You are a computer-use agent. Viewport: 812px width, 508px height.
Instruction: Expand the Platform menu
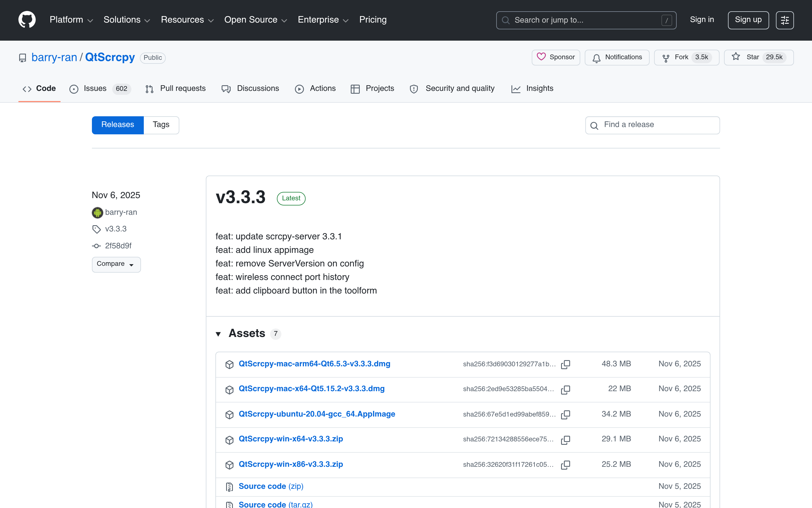pos(71,20)
